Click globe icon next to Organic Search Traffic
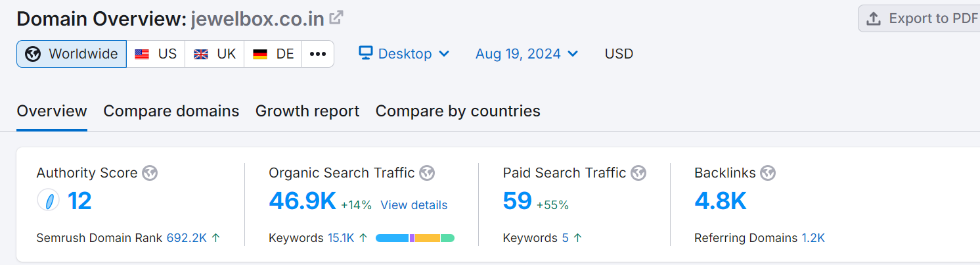Image resolution: width=980 pixels, height=265 pixels. click(427, 173)
